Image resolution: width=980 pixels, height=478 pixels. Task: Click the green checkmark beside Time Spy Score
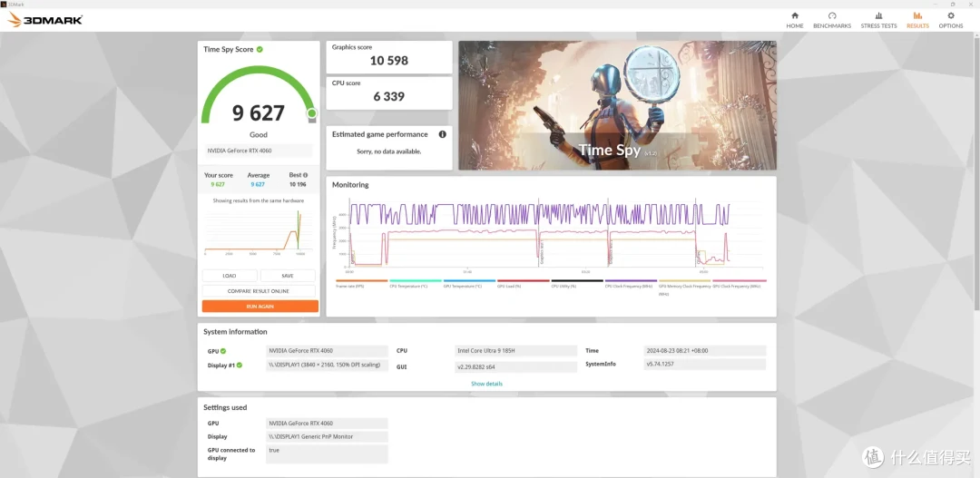260,49
